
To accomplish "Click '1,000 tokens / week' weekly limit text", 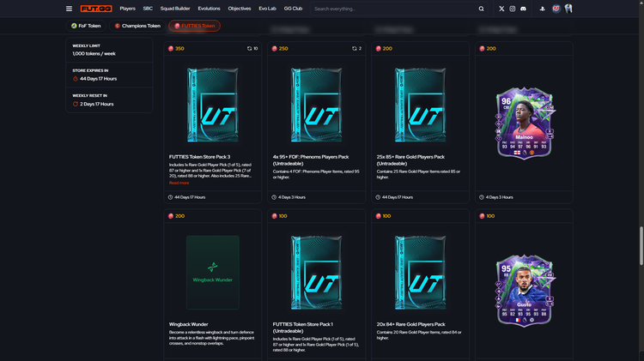I will point(94,54).
